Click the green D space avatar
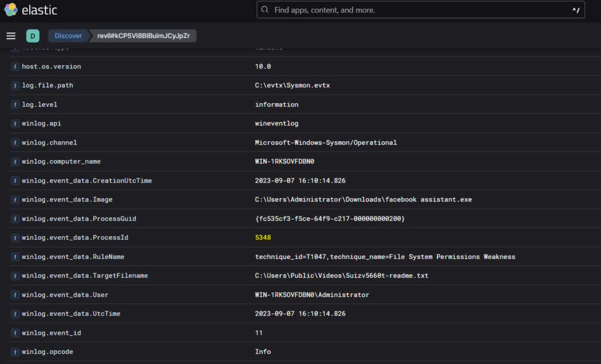This screenshot has height=364, width=601. pyautogui.click(x=33, y=36)
